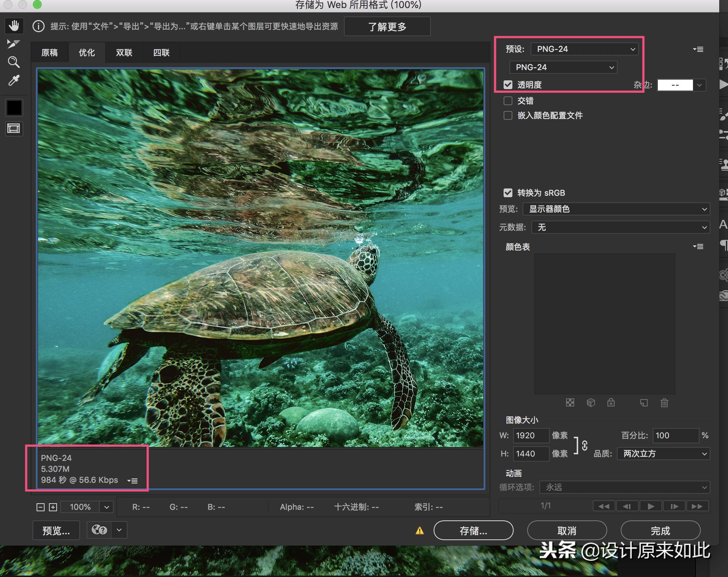Click the 存储... save button
728x577 pixels.
pyautogui.click(x=473, y=530)
